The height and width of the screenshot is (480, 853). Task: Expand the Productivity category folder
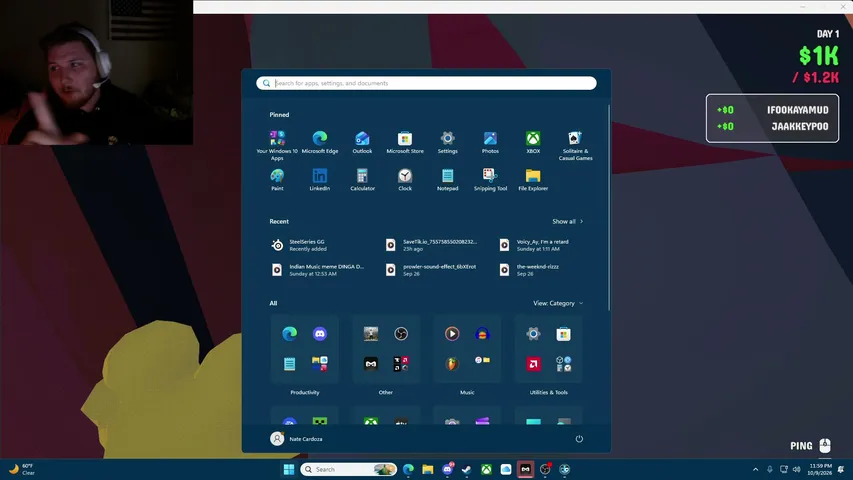click(305, 392)
